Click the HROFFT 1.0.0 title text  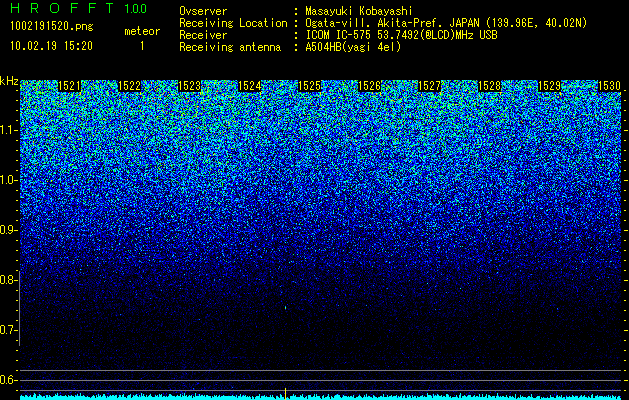tap(79, 8)
